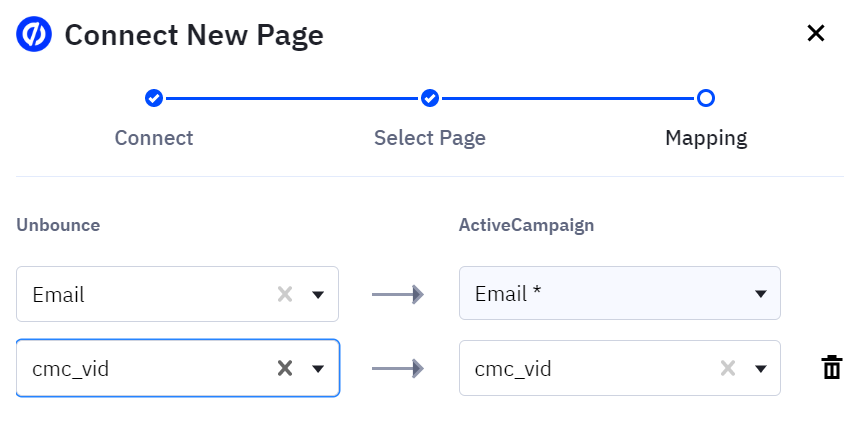Viewport: 862px width, 423px height.
Task: Click the Connect step checkmark circle
Action: (154, 98)
